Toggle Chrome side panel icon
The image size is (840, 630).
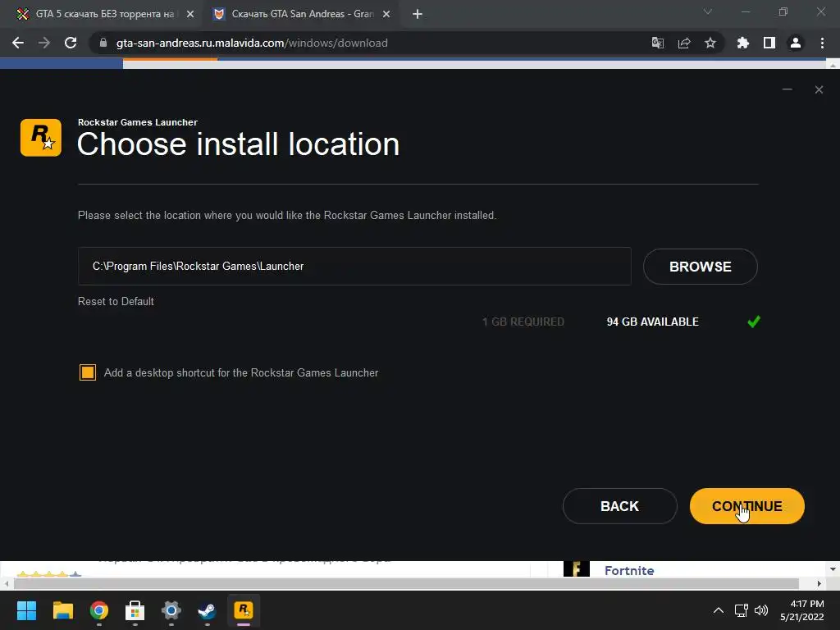pos(769,43)
